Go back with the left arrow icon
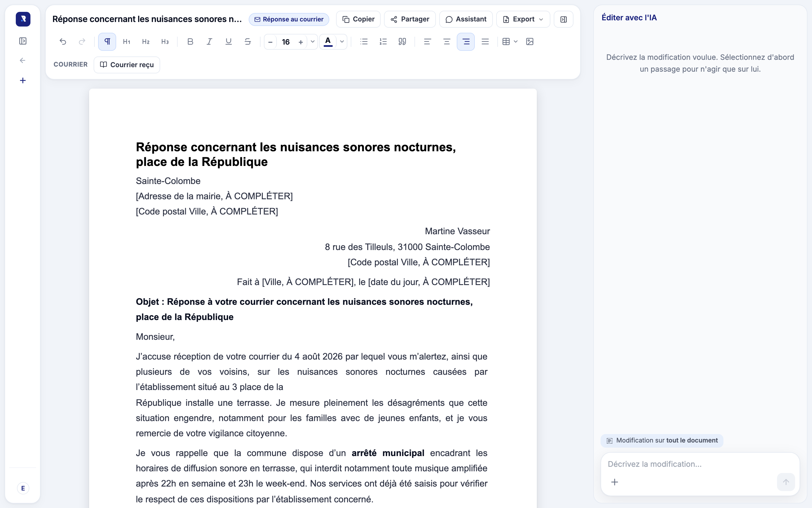The width and height of the screenshot is (812, 508). pos(23,60)
